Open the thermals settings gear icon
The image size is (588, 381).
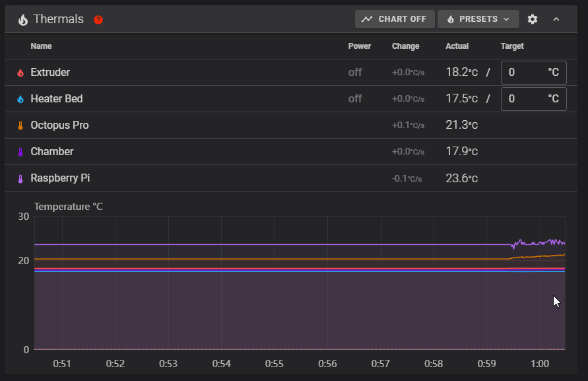point(533,19)
